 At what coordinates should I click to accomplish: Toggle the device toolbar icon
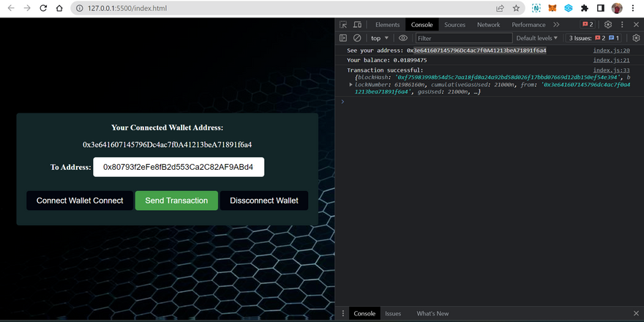357,24
